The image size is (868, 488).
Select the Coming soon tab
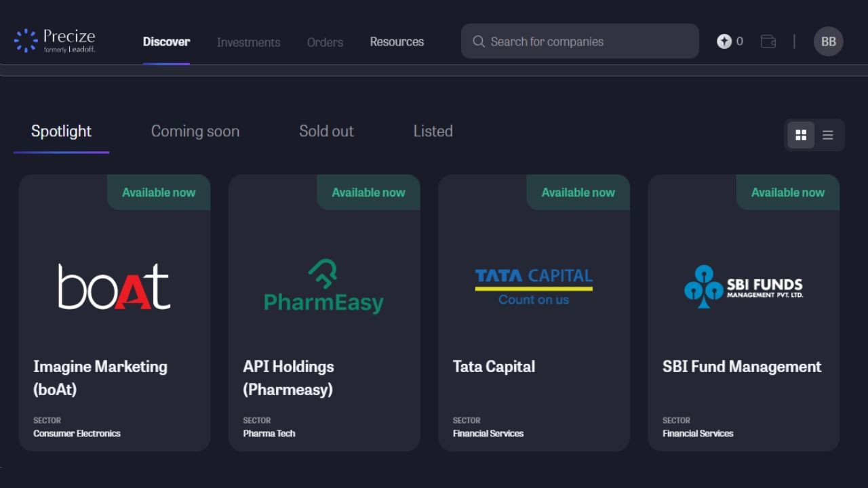coord(195,131)
